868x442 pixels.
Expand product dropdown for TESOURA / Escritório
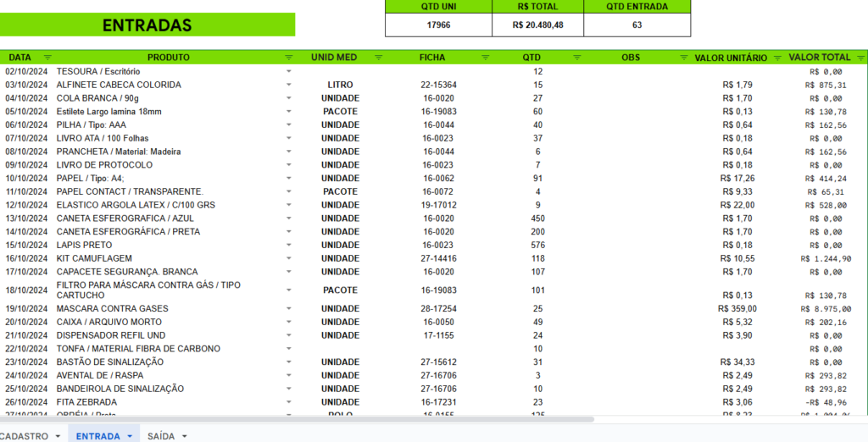[289, 72]
